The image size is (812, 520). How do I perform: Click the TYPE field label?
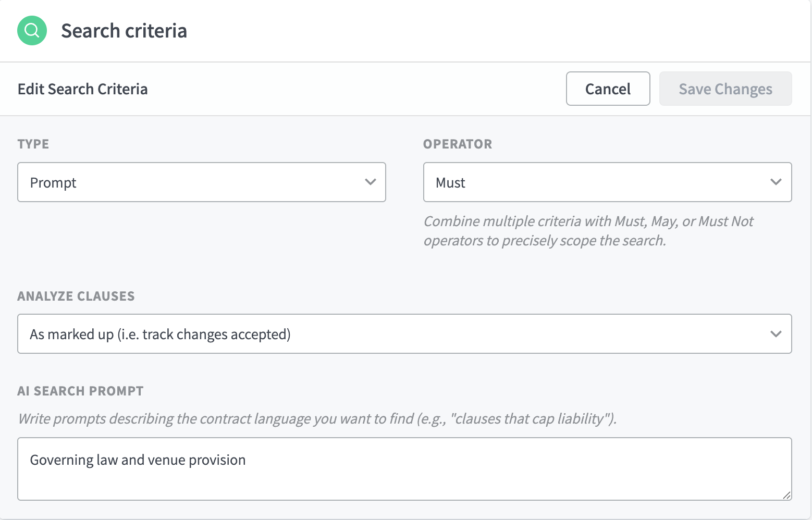coord(33,144)
